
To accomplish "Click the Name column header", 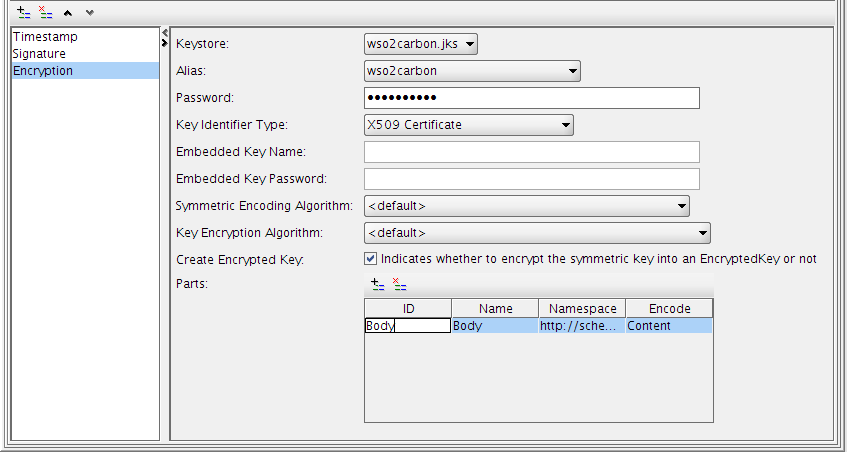I will point(495,308).
